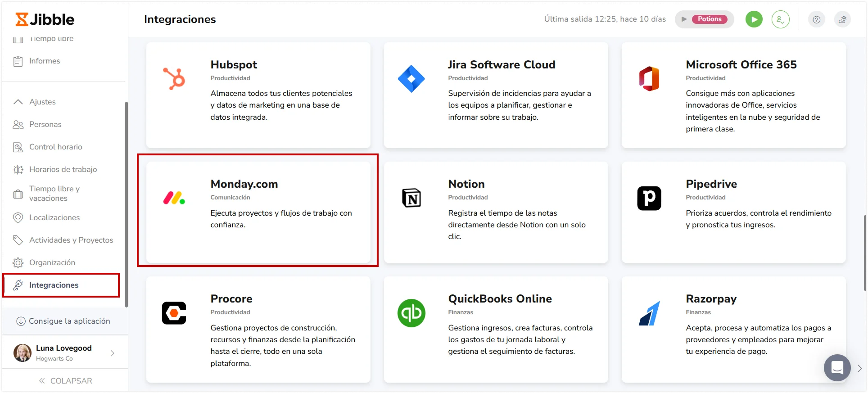Collapse the Ajustes section
The width and height of the screenshot is (868, 393).
tap(18, 102)
